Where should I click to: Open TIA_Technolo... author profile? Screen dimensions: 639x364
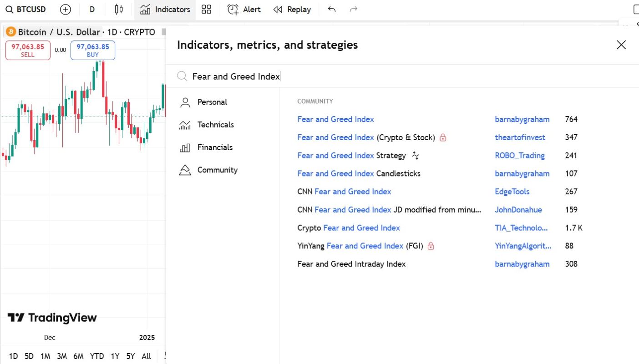(522, 228)
